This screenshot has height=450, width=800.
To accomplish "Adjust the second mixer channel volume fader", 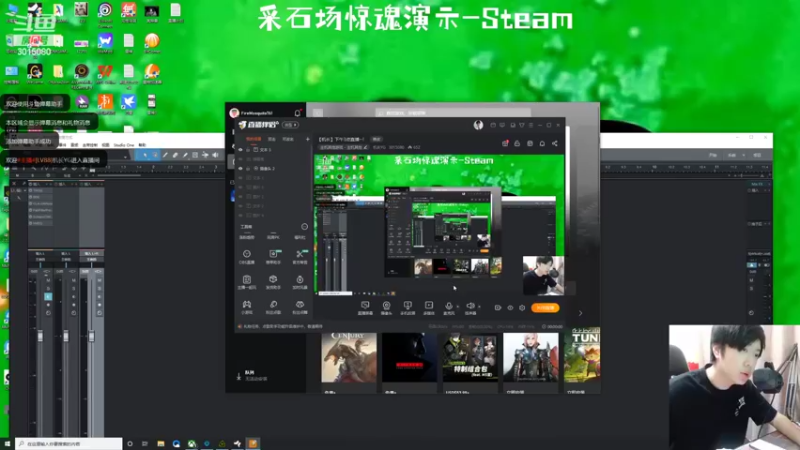I will pos(66,336).
